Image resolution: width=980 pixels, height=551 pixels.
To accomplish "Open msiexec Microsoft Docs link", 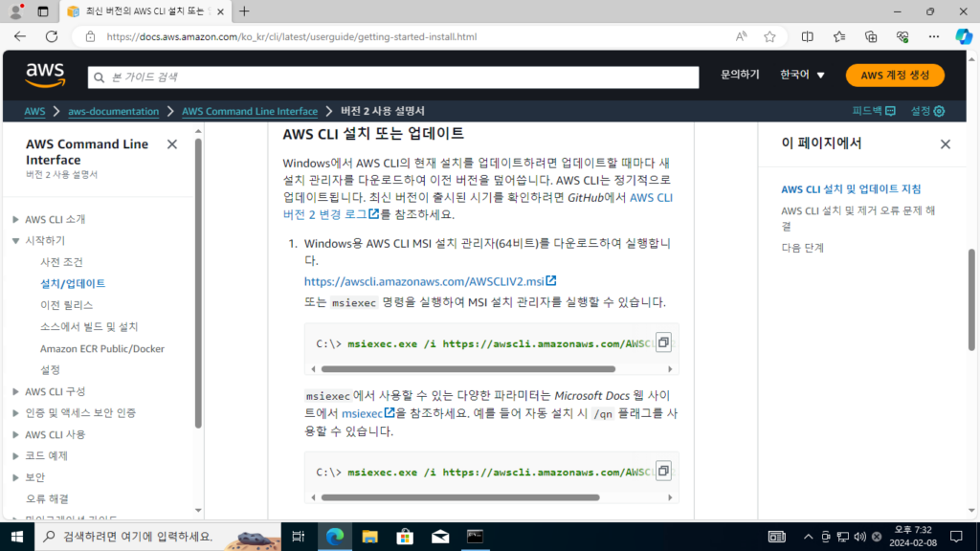I will 368,413.
